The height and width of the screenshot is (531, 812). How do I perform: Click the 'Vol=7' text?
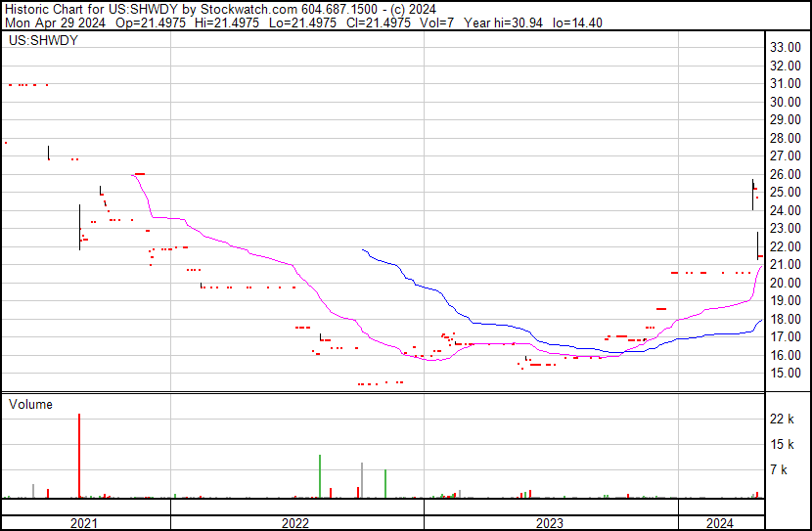click(x=436, y=22)
